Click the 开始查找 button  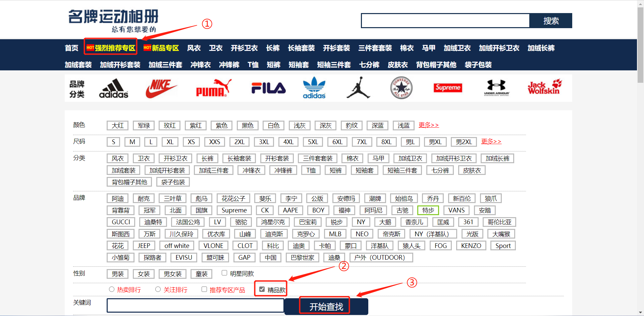pos(326,306)
